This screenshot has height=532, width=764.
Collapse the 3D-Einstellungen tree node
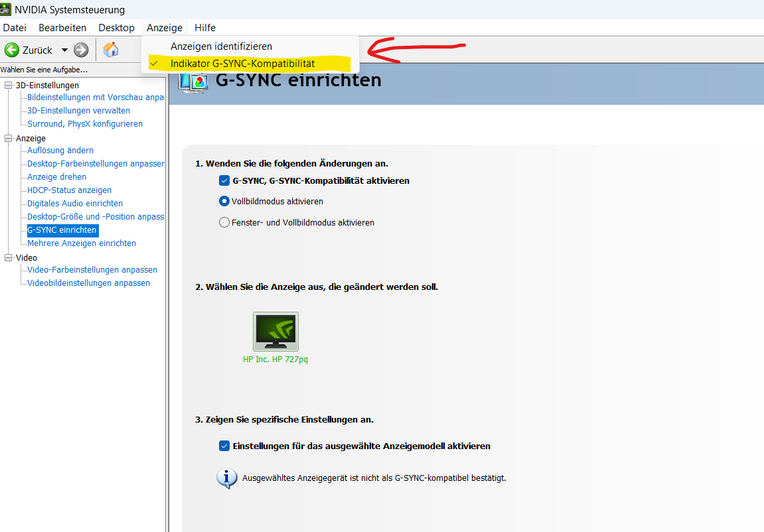point(8,85)
